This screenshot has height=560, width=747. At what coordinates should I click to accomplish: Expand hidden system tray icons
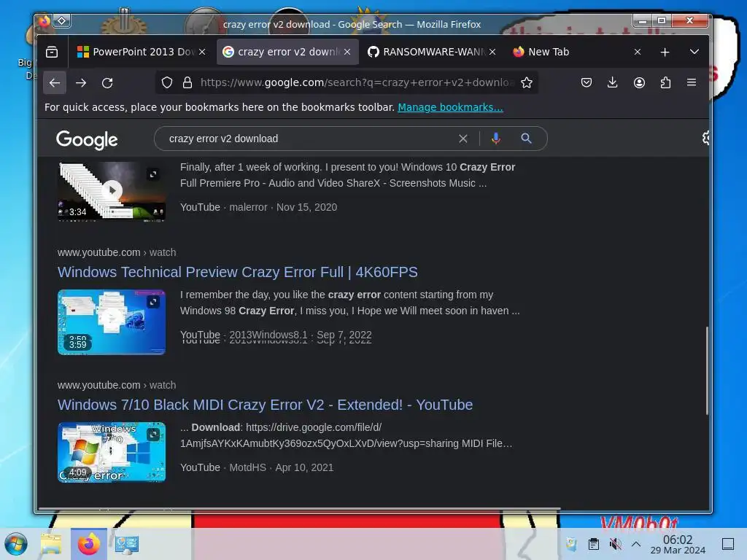636,544
